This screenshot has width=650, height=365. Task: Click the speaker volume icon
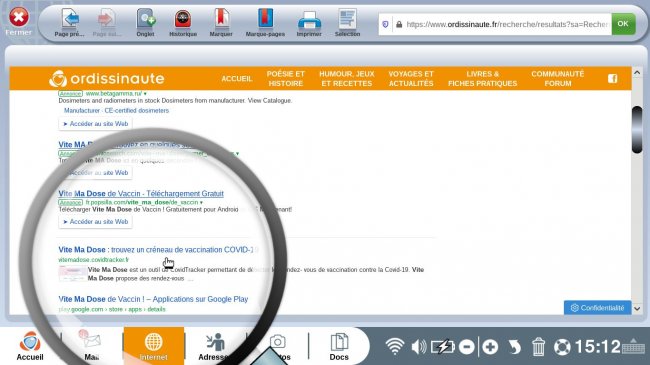[x=419, y=346]
